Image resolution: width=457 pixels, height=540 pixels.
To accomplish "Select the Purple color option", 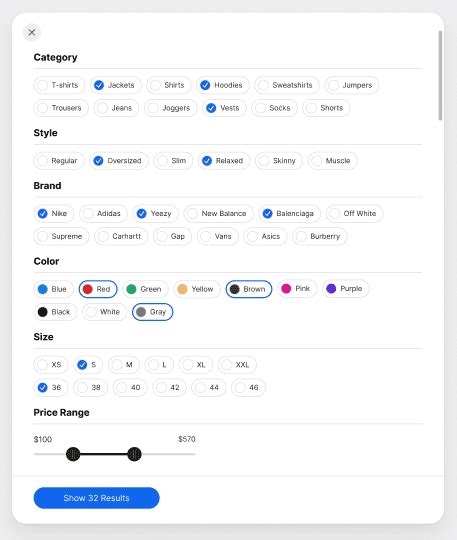I will (x=346, y=289).
